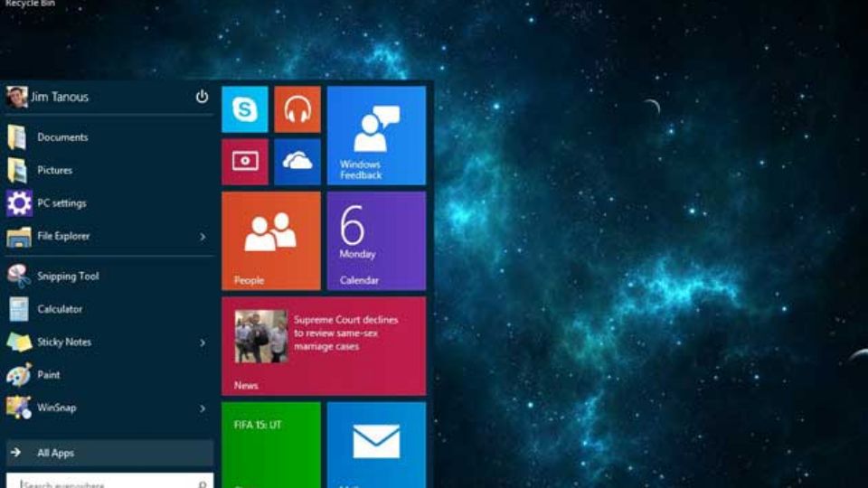Launch the Snipping Tool
Screen dimensions: 868x488
coord(67,277)
